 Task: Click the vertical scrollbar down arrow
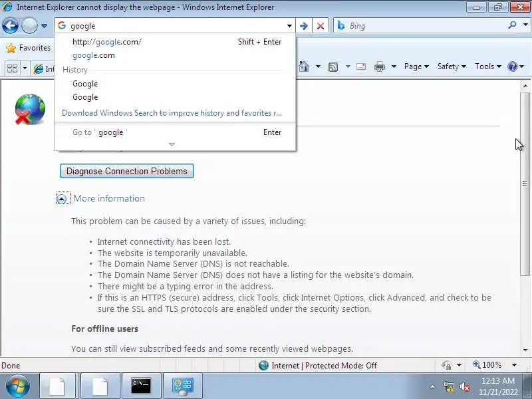click(525, 350)
